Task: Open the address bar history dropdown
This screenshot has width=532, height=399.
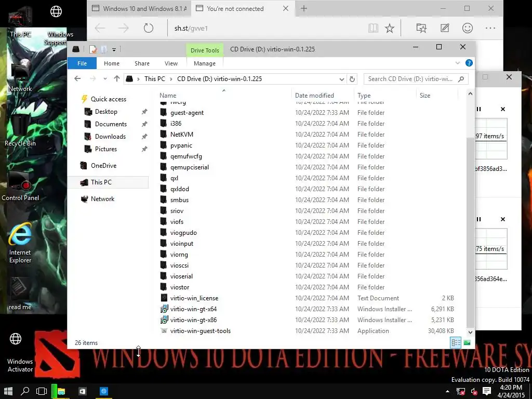Action: click(x=342, y=79)
